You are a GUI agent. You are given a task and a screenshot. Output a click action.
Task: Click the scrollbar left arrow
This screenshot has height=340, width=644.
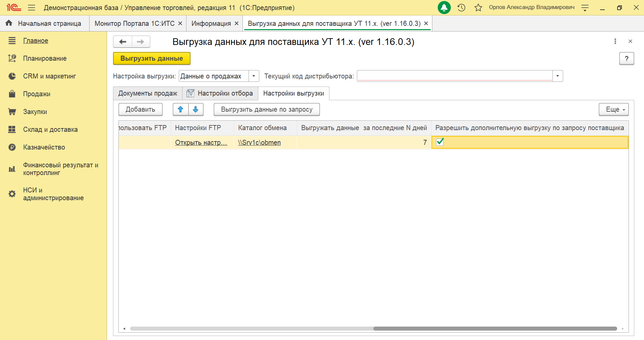pyautogui.click(x=124, y=329)
